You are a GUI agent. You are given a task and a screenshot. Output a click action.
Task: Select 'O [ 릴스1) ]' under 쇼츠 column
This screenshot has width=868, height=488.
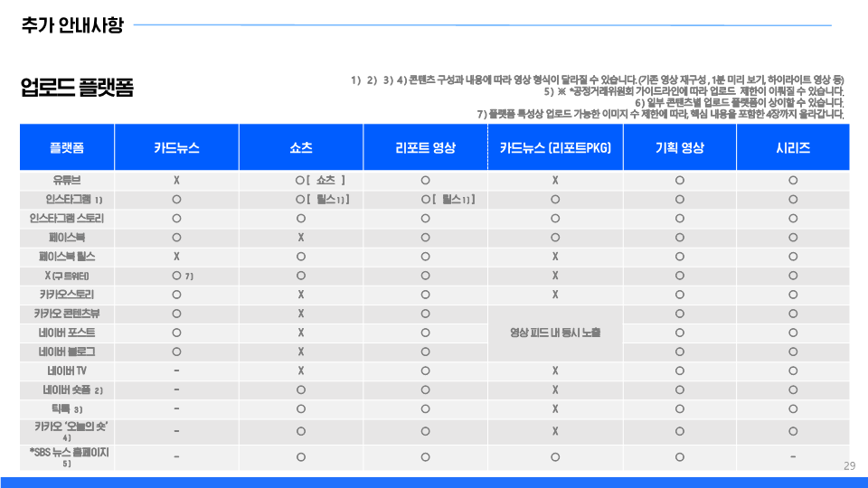tap(322, 199)
